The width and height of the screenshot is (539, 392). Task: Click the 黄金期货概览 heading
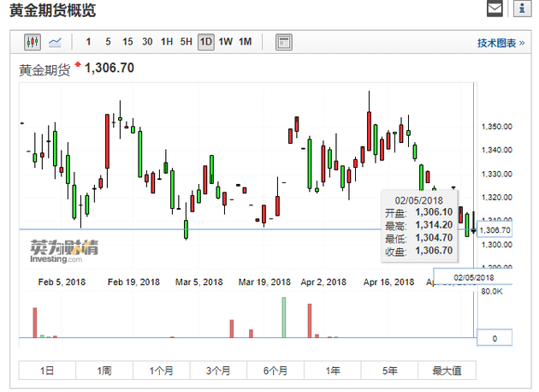pyautogui.click(x=52, y=10)
